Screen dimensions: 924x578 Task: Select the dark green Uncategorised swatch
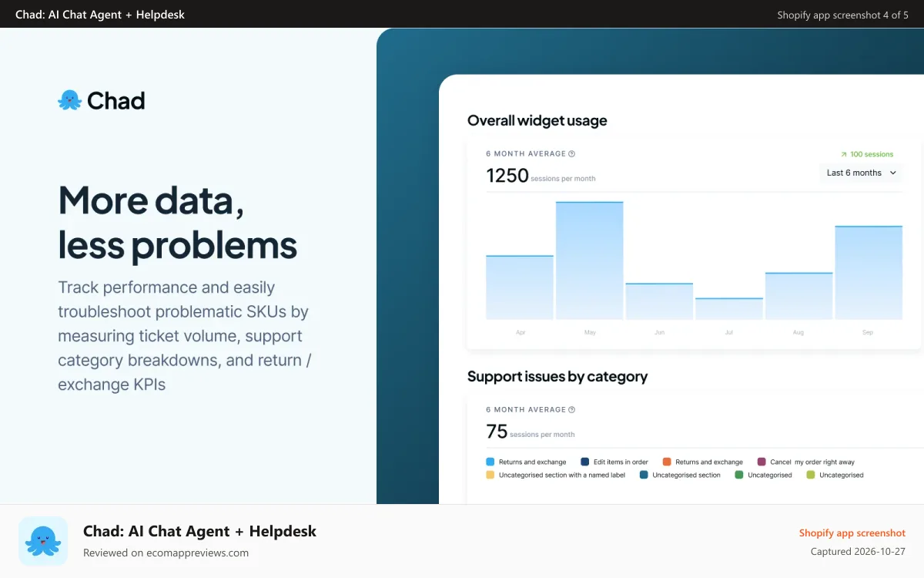click(739, 475)
